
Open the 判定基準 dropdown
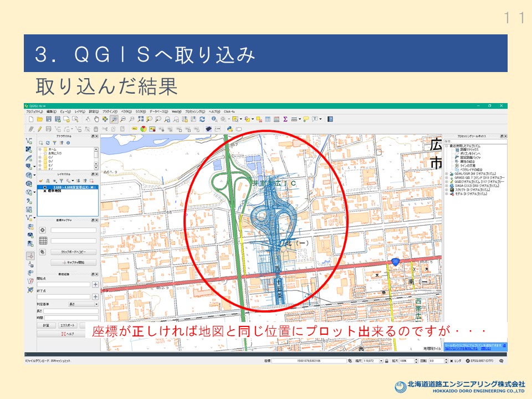tap(83, 304)
